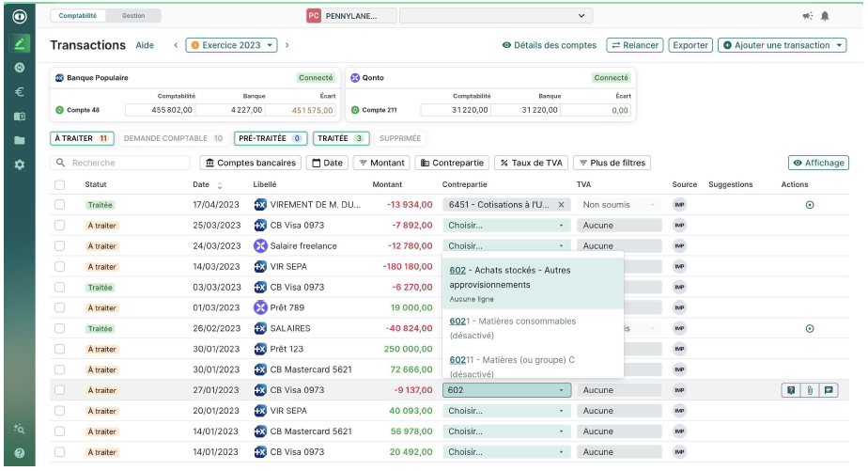Screen dimensions: 868x471
Task: Open Non soumis TVA dropdown on first row
Action: [619, 205]
